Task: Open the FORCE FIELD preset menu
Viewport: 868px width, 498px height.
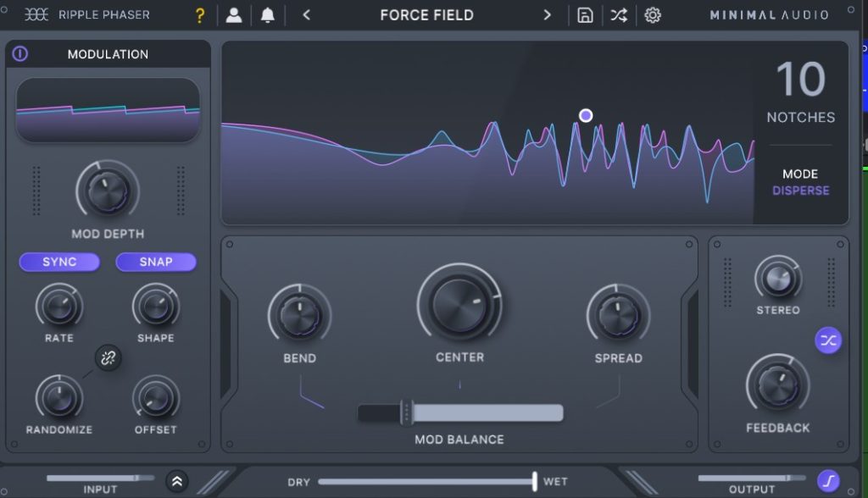Action: (x=426, y=15)
